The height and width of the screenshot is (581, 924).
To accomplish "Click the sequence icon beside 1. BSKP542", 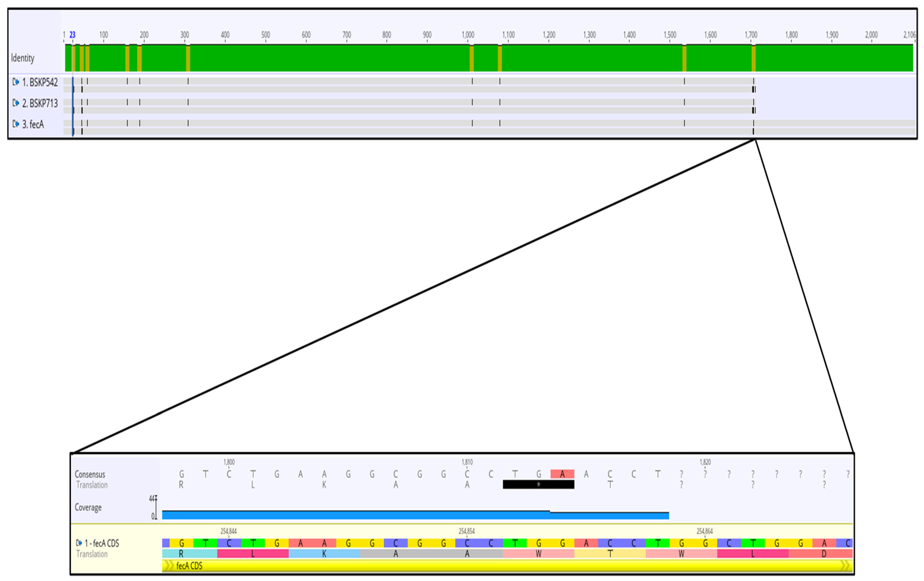I will [x=16, y=82].
